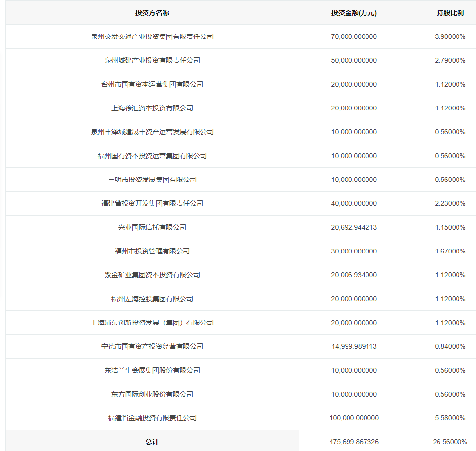Select the 2.79000% shareholding value
476x451 pixels.
point(450,60)
